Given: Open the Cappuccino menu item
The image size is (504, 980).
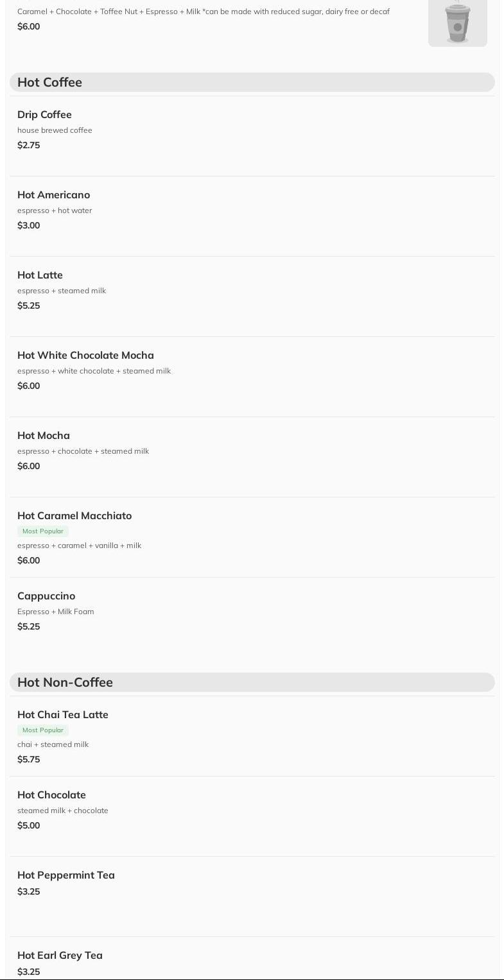Looking at the screenshot, I should click(46, 596).
